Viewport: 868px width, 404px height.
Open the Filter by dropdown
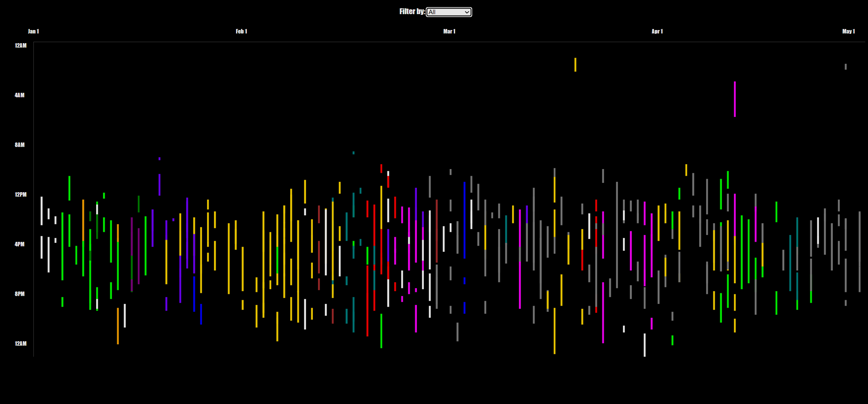tap(449, 12)
